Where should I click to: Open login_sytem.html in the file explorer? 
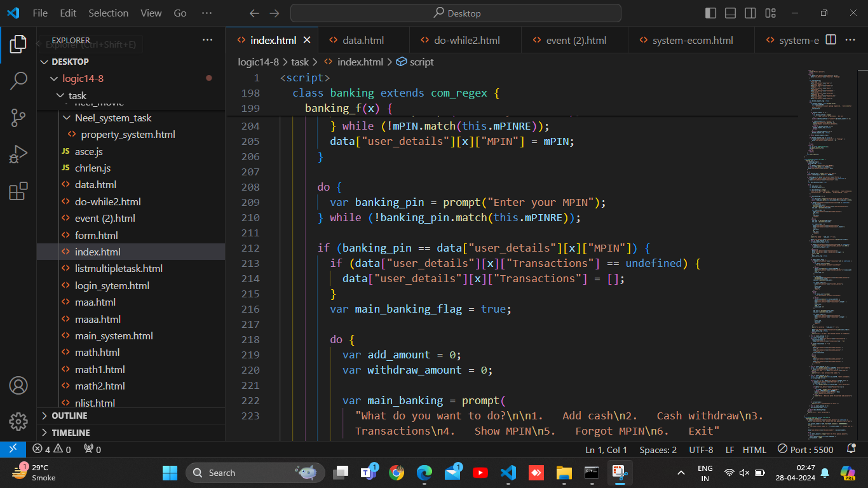point(112,285)
